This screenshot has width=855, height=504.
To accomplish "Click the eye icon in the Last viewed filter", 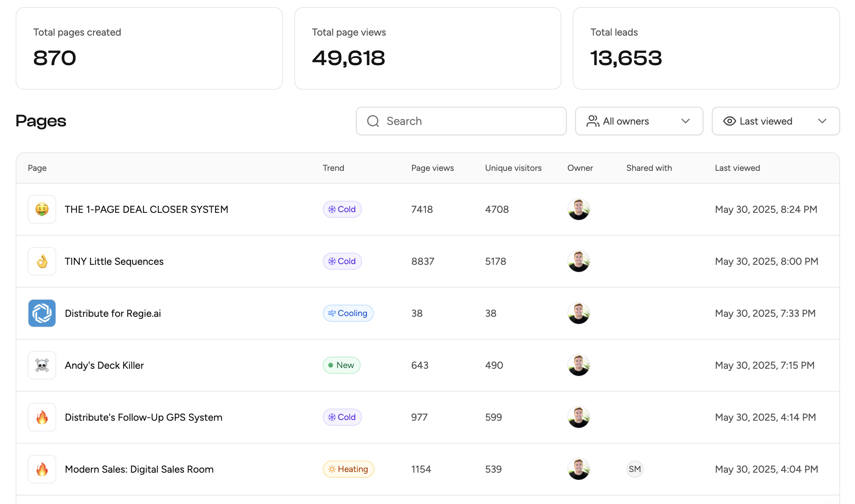I will tap(729, 121).
